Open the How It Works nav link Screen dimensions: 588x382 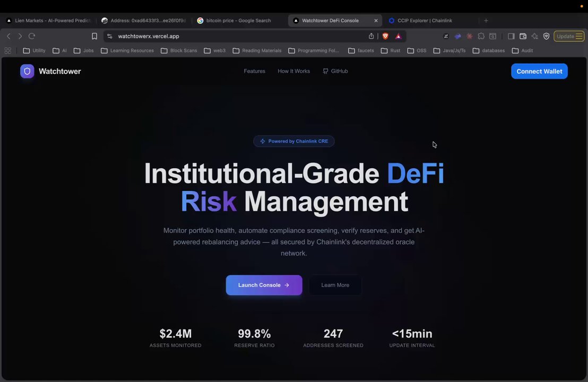coord(293,71)
